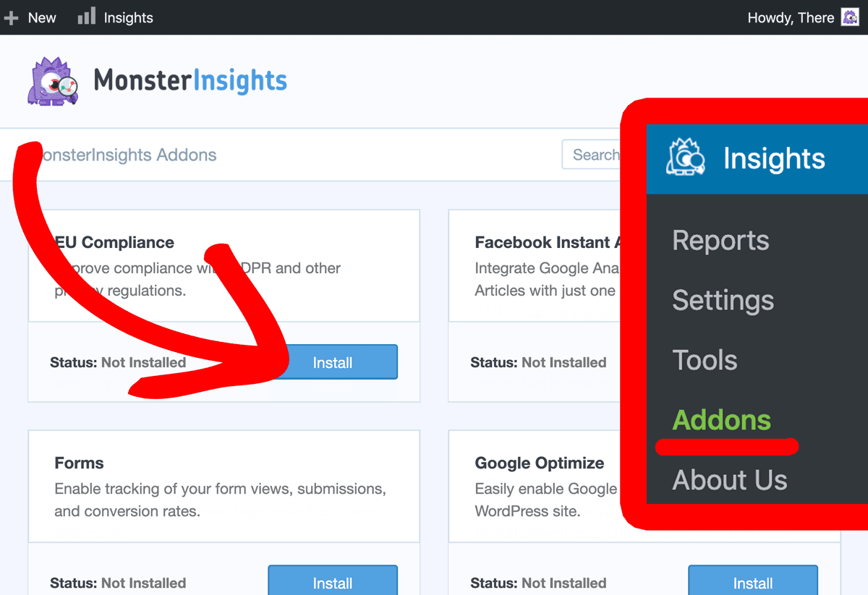Click the purple avatar beside Howdy, There
The width and height of the screenshot is (868, 595).
coord(849,17)
